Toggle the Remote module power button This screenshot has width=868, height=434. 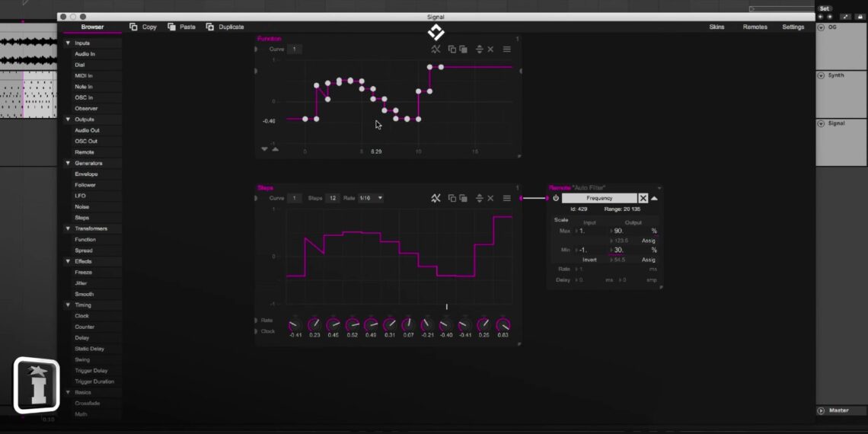coord(556,198)
